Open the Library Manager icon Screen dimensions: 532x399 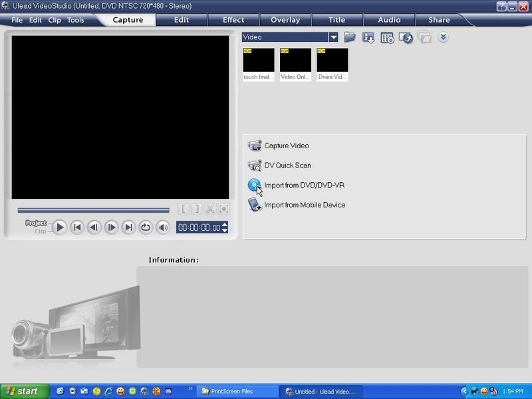coord(387,38)
